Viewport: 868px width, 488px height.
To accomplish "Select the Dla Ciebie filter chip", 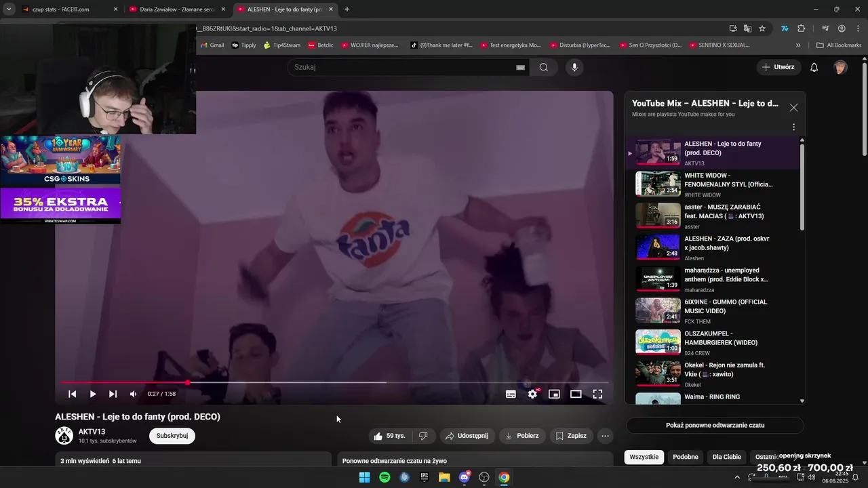I will point(727,457).
